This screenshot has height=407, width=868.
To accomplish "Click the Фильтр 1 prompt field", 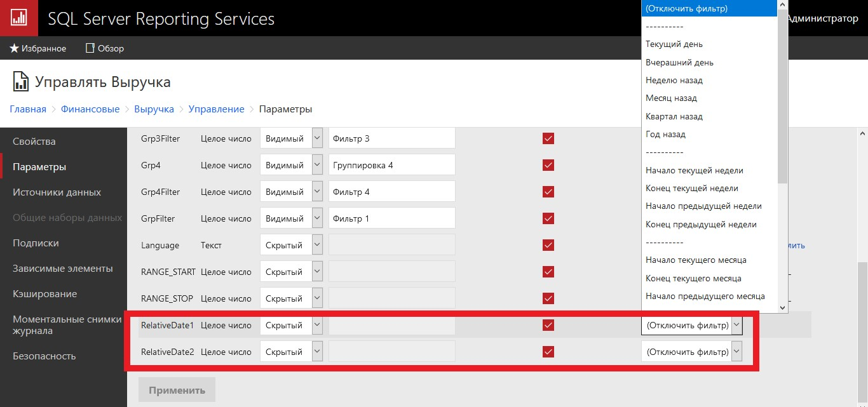I will pos(392,218).
